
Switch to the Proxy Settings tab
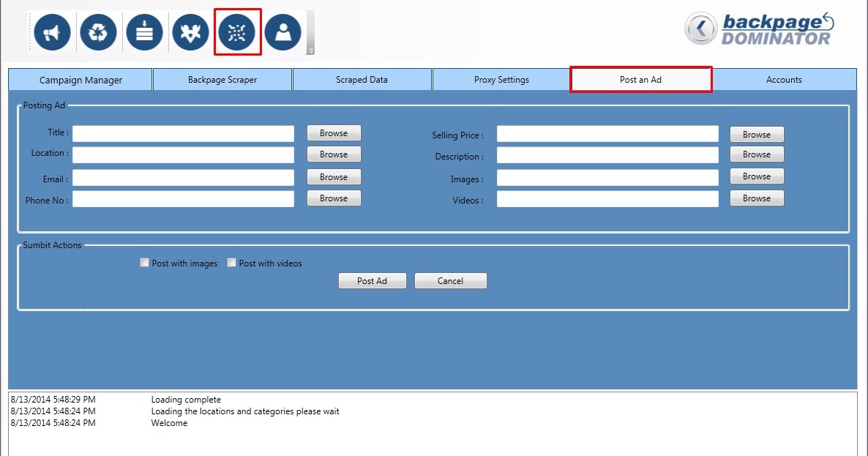click(x=500, y=79)
